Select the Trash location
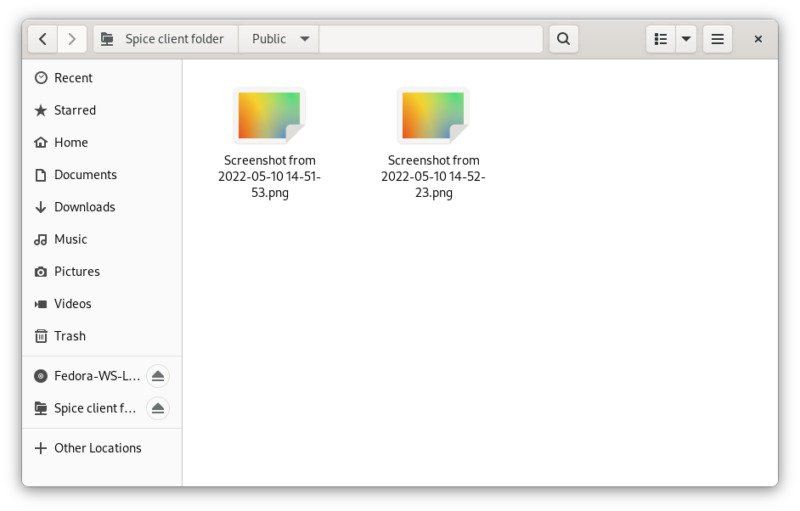 [x=69, y=336]
